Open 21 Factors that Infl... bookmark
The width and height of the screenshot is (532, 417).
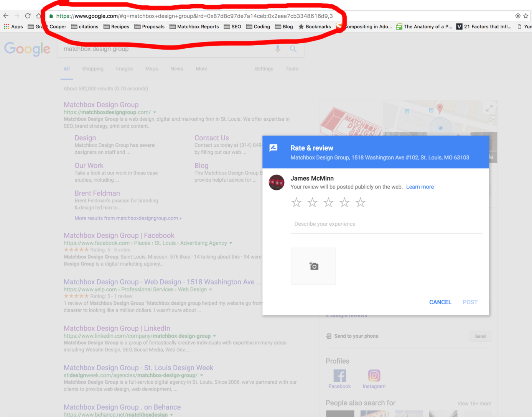[484, 26]
